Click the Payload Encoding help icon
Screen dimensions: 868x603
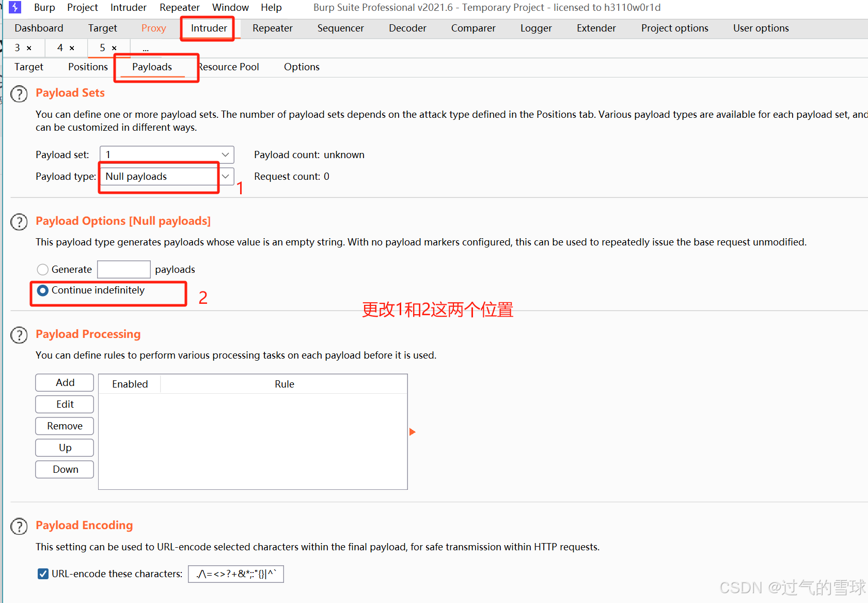point(19,526)
